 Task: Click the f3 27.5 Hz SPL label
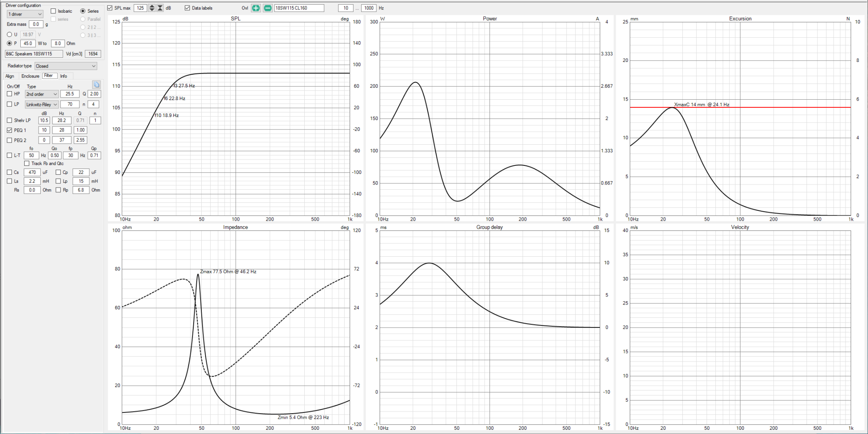(x=184, y=86)
